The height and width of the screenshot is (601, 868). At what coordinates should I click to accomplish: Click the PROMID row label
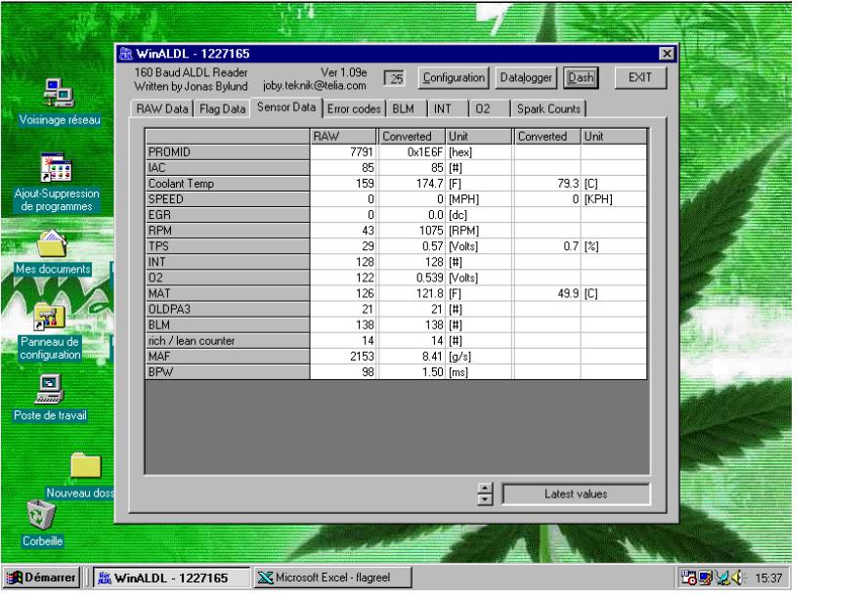[x=227, y=152]
